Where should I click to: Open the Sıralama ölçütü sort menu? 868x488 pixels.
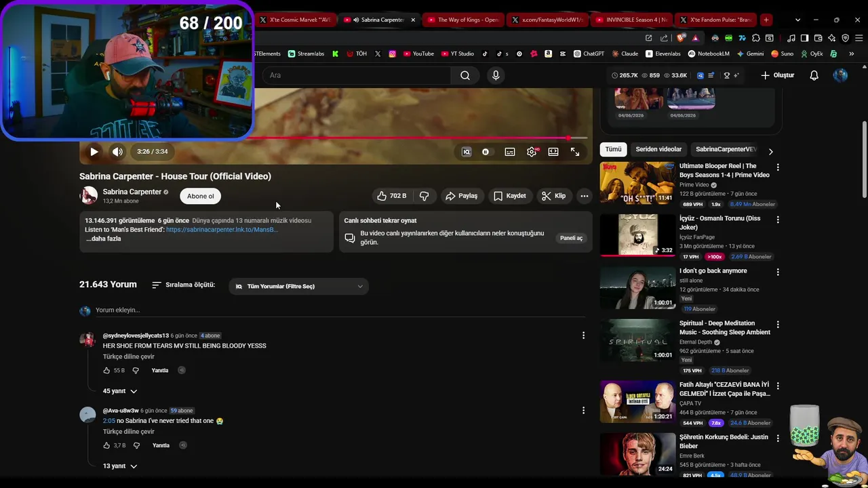point(183,285)
